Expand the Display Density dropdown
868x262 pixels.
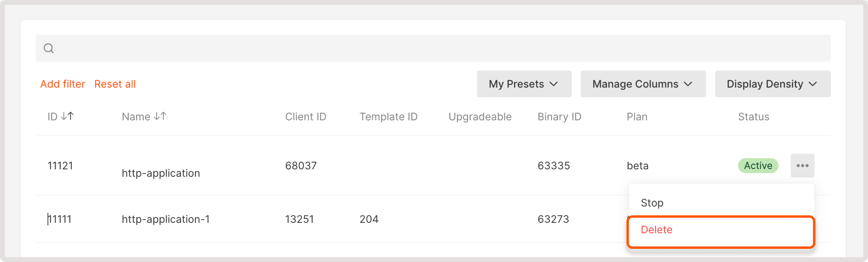pyautogui.click(x=772, y=84)
